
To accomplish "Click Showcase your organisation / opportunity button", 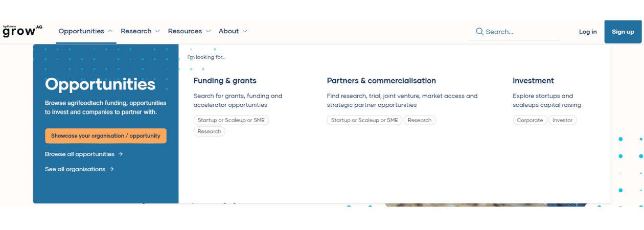I will pos(105,136).
